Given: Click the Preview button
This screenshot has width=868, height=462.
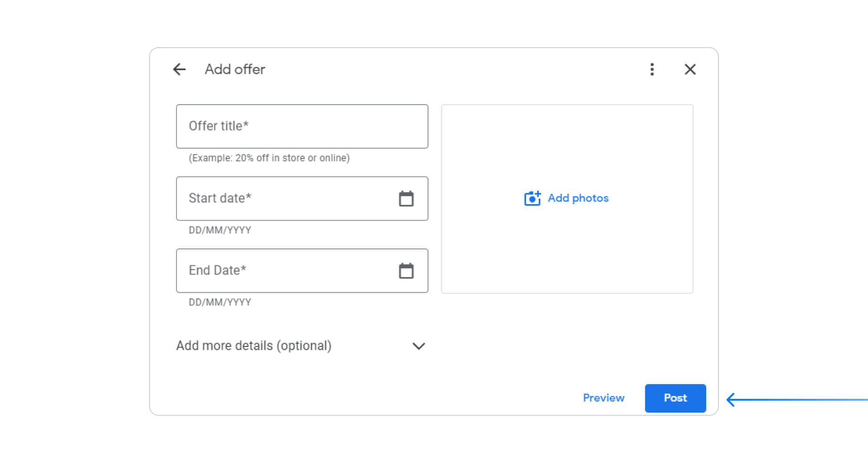Looking at the screenshot, I should click(603, 398).
